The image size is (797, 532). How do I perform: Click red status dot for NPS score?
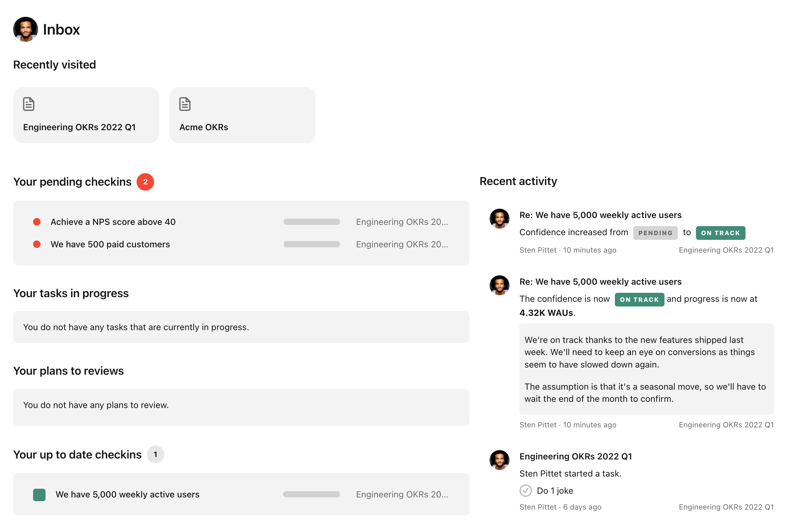(x=37, y=222)
